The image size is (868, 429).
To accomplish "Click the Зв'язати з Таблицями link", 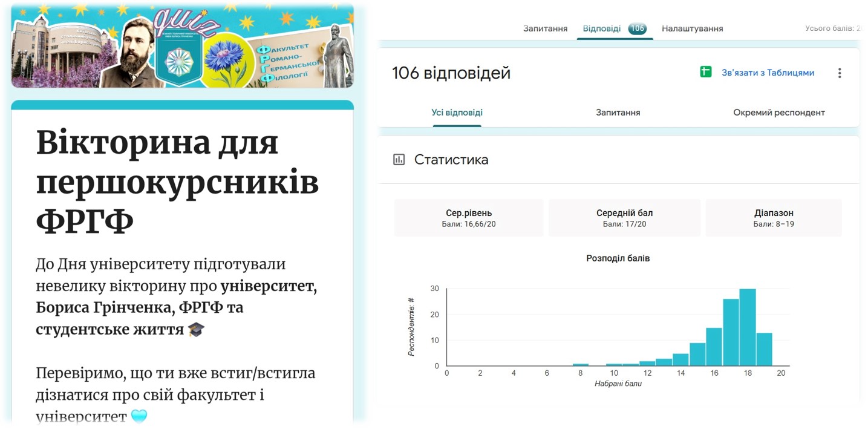I will [768, 73].
